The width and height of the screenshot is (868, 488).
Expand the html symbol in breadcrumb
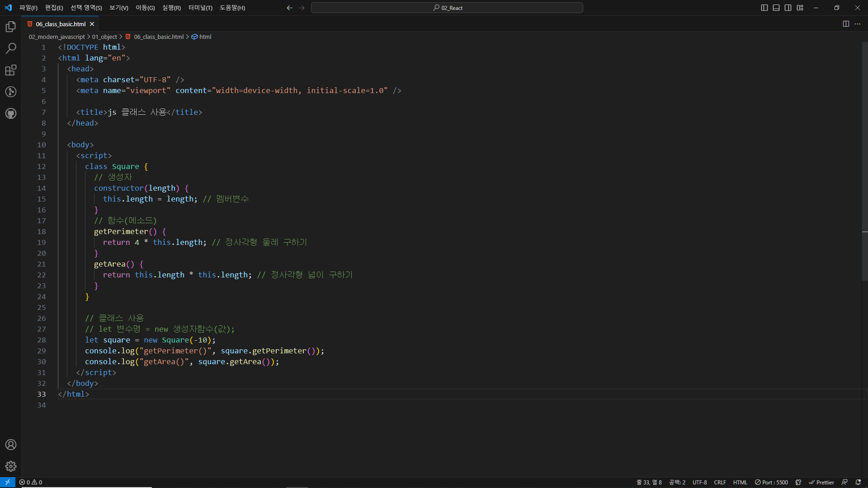205,37
